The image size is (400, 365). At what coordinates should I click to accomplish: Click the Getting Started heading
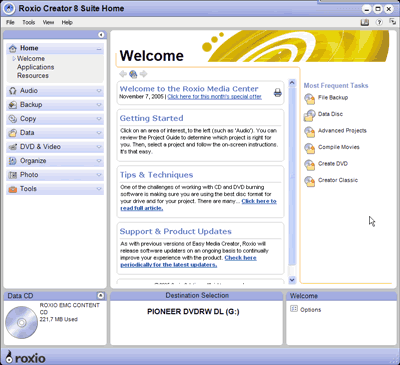(151, 118)
